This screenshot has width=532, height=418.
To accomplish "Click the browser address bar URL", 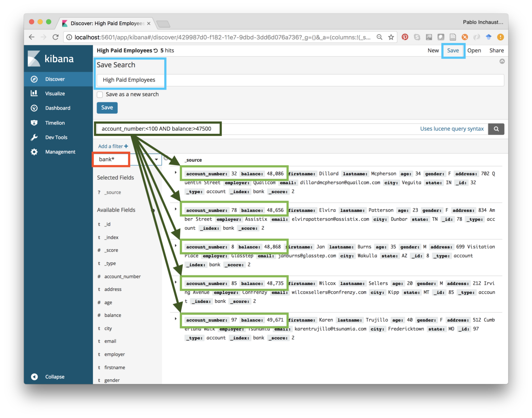I will click(x=222, y=37).
